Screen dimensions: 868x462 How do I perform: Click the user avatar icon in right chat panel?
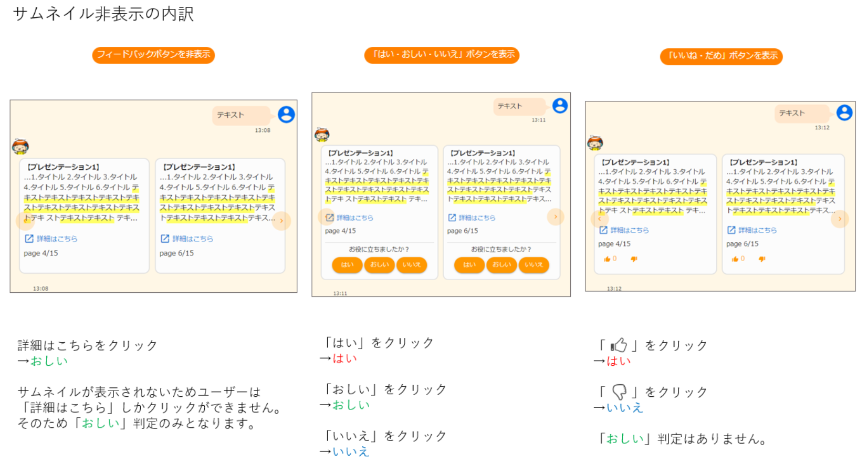844,112
